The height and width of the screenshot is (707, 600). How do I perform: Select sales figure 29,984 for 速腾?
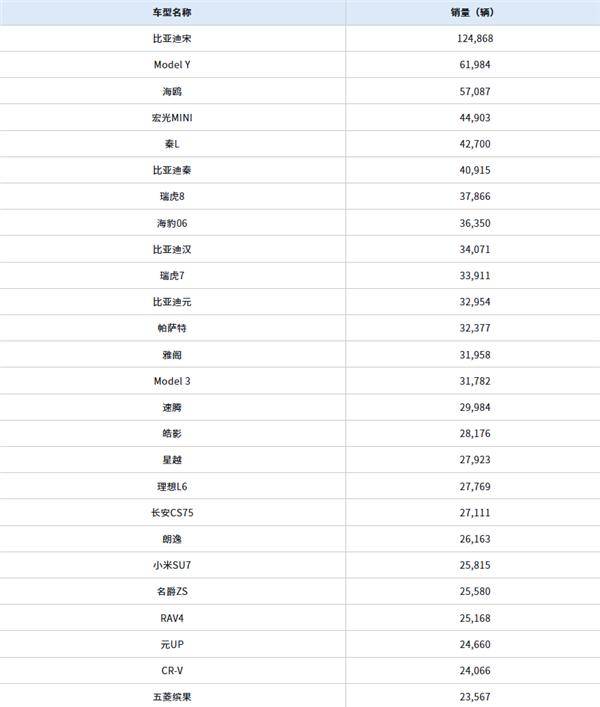pos(475,407)
